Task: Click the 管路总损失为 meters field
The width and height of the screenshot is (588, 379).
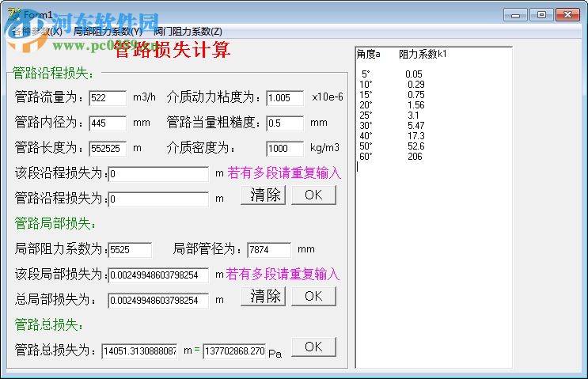Action: 139,351
